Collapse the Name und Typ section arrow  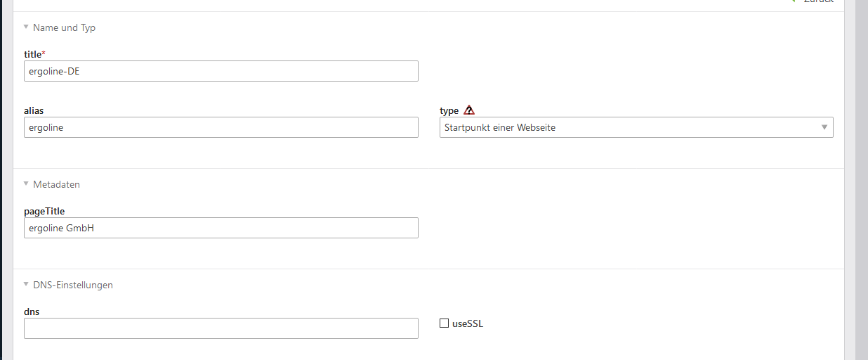point(26,28)
